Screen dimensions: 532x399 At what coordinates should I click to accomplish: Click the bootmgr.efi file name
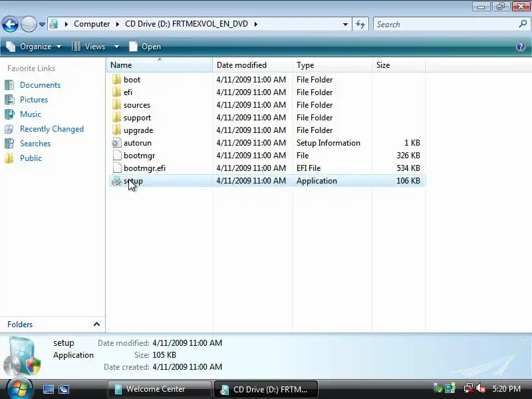(x=144, y=168)
